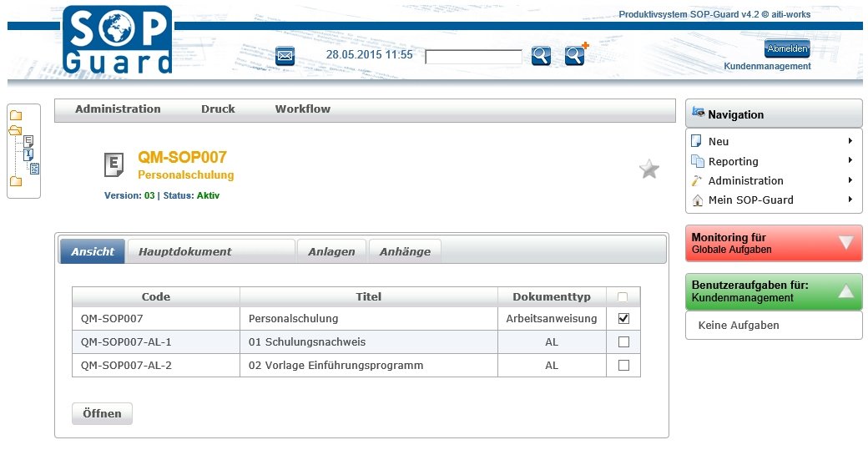Viewport: 868px width, 450px height.
Task: Click the Öffnen button
Action: 102,413
